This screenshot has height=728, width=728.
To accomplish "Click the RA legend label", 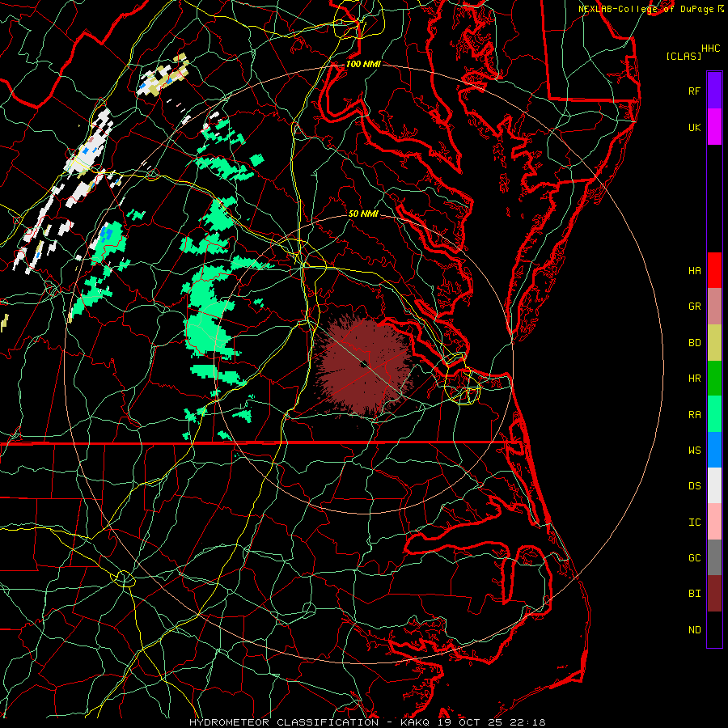I will 694,415.
